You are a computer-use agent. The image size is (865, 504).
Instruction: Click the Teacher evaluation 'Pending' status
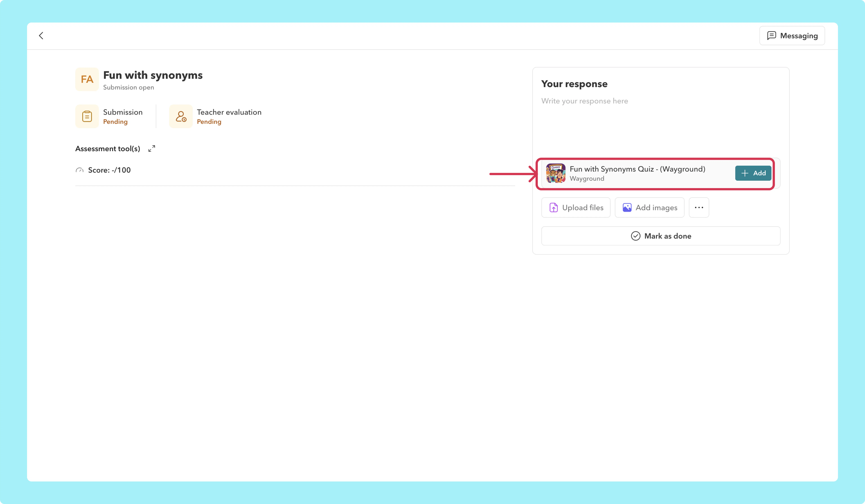(x=209, y=122)
